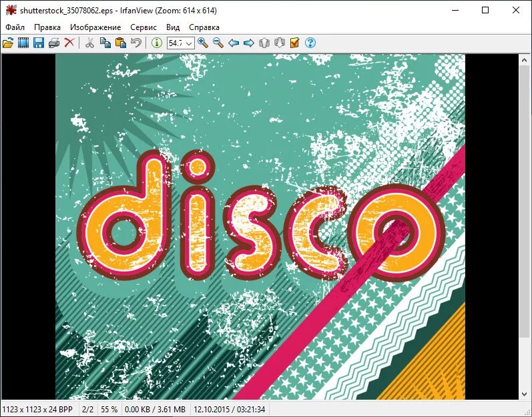The width and height of the screenshot is (532, 417).
Task: Click the Save floppy disk icon
Action: click(x=38, y=43)
